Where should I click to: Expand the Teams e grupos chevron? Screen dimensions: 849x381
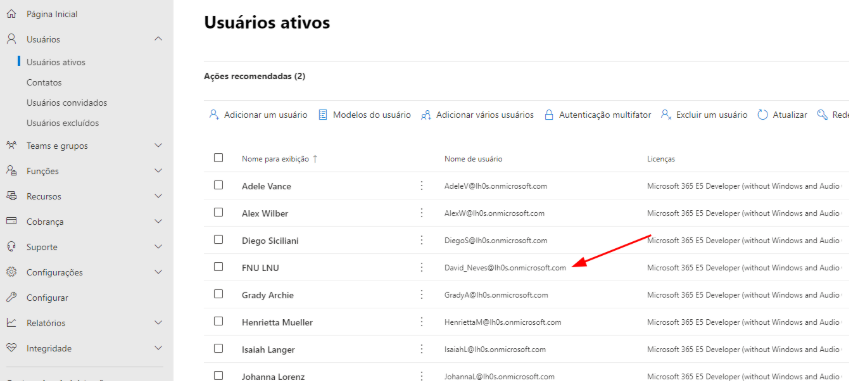(158, 146)
